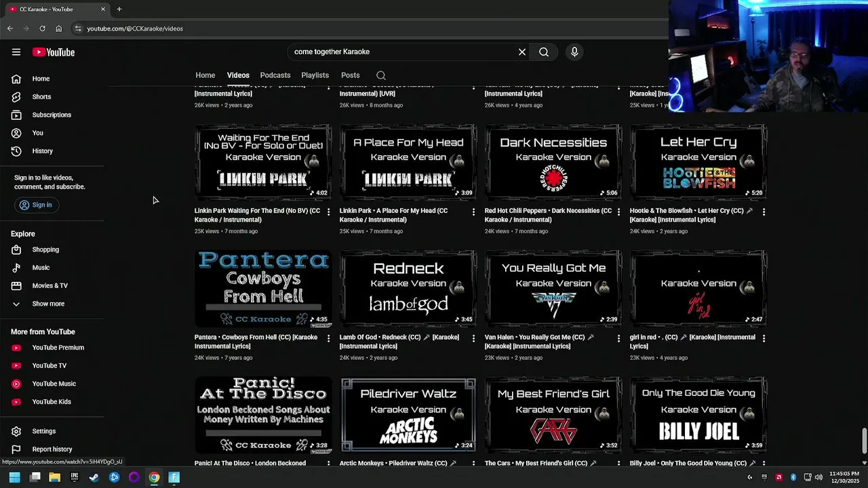
Task: Switch to the Posts tab
Action: (351, 75)
